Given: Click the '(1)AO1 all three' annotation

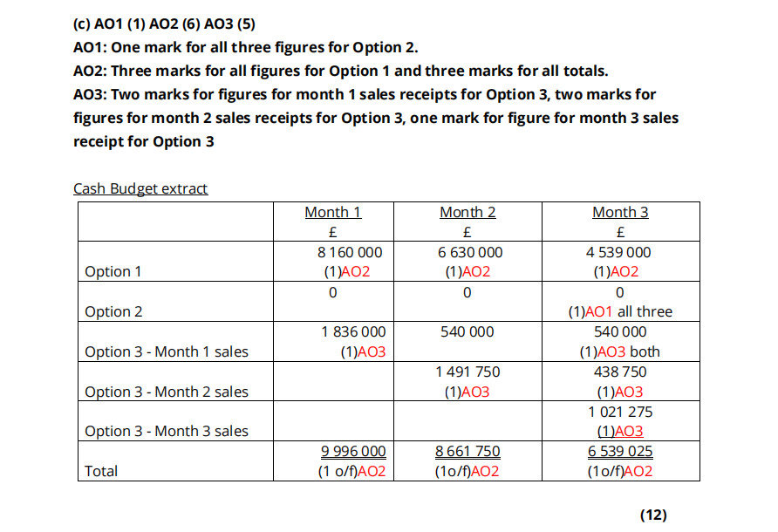Looking at the screenshot, I should click(x=620, y=311).
